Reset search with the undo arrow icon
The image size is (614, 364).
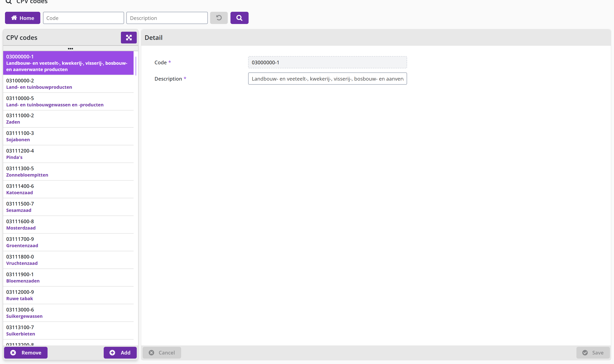click(219, 18)
